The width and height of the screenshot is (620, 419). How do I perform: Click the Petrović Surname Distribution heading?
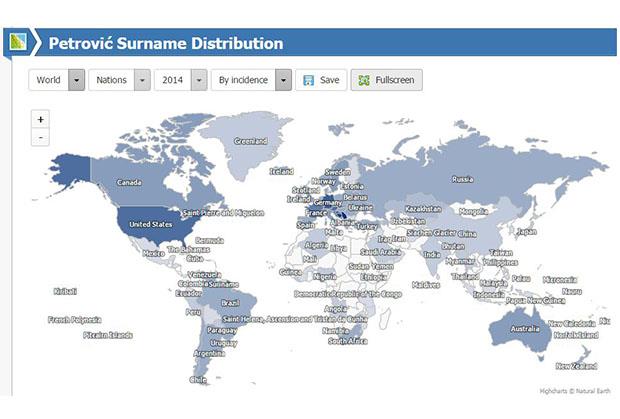[166, 43]
